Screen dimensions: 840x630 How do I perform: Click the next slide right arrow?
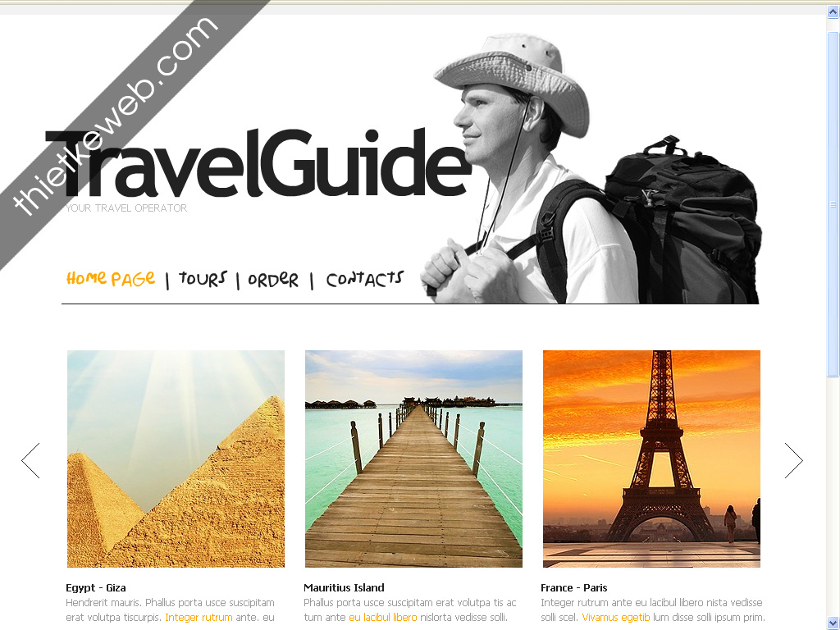tap(793, 460)
